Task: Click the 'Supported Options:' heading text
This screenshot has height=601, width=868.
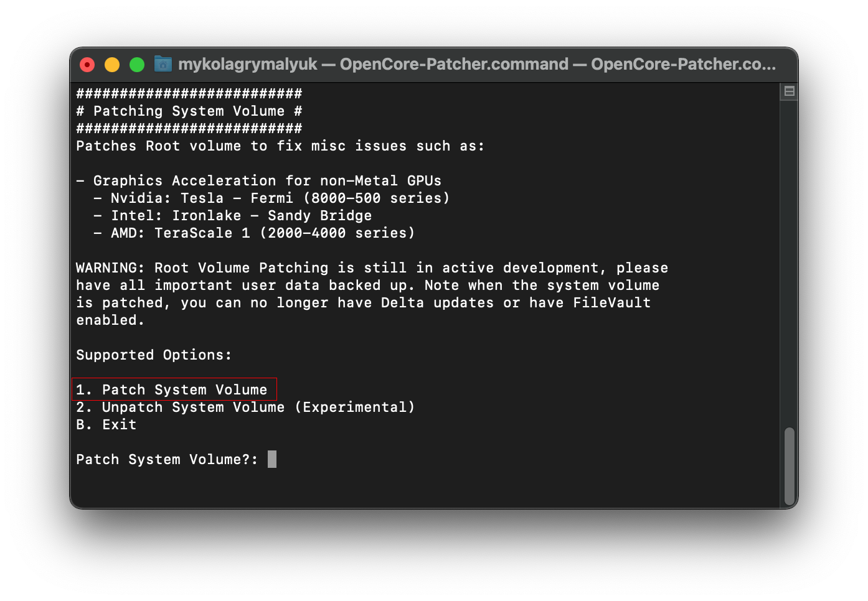Action: click(x=154, y=355)
